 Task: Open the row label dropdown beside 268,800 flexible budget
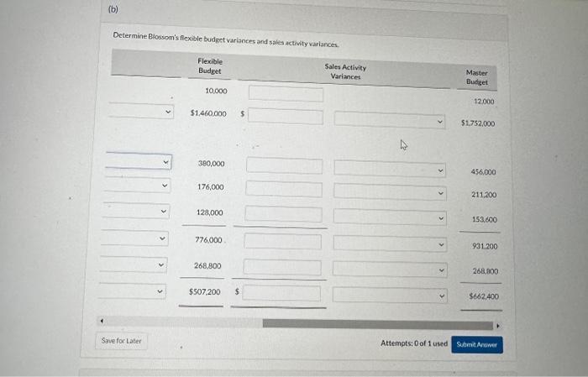133,264
